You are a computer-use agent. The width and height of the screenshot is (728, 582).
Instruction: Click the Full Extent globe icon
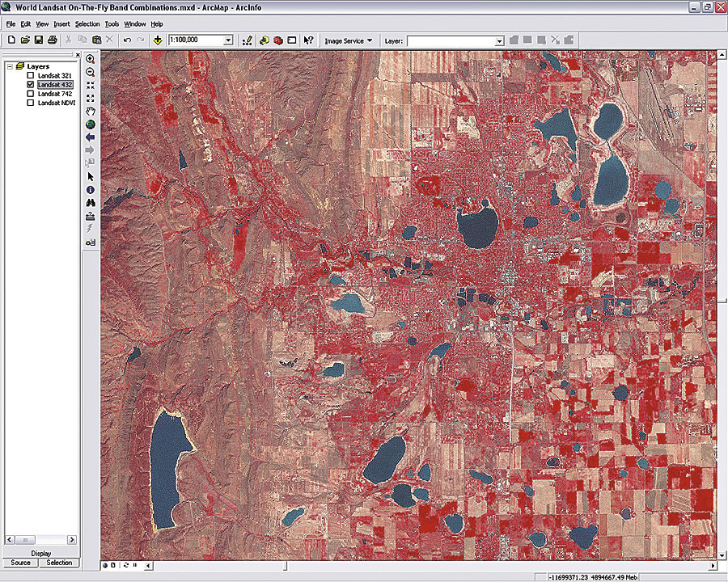91,124
